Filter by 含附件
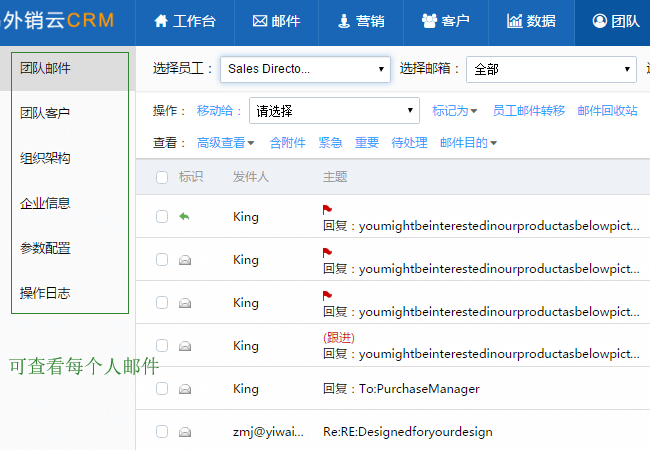 point(287,143)
